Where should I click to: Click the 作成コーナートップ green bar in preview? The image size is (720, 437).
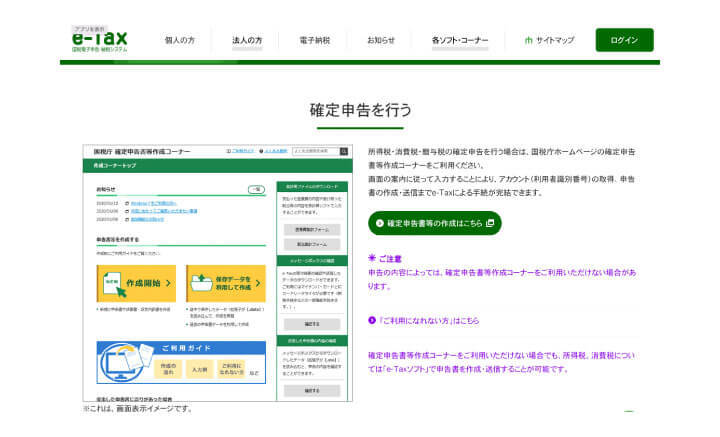[216, 164]
